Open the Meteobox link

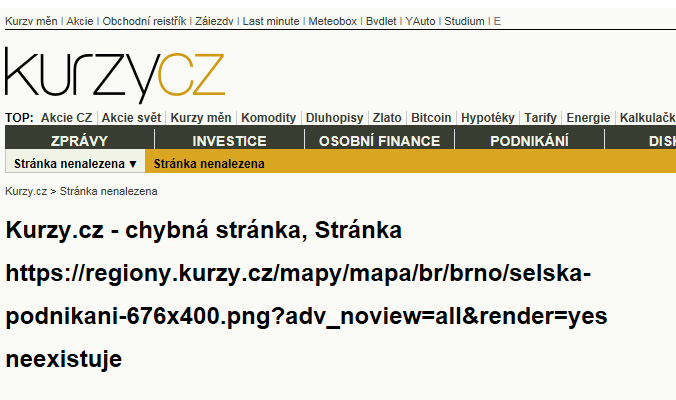[x=332, y=21]
